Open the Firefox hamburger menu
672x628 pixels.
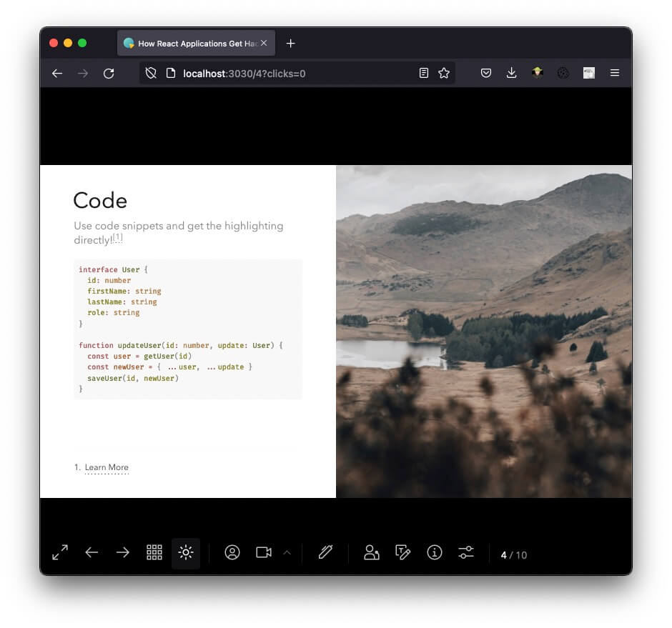615,74
